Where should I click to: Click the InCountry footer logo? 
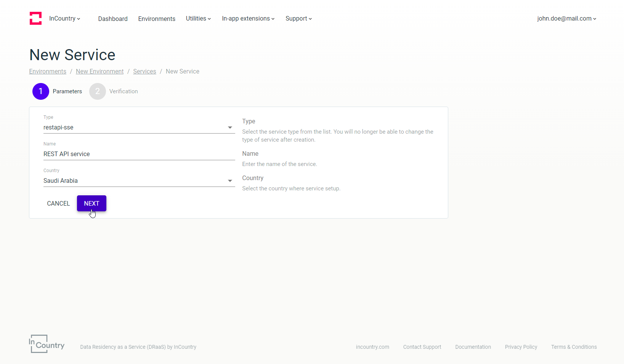point(47,344)
